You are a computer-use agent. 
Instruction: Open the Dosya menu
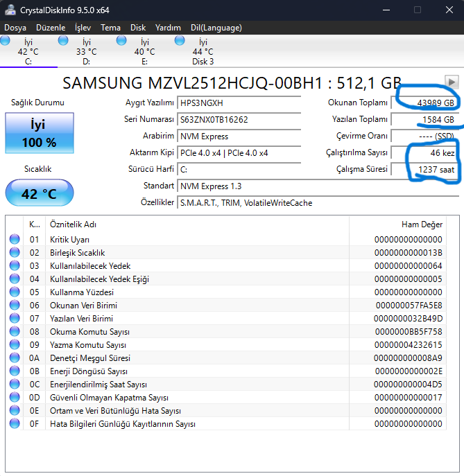(15, 28)
